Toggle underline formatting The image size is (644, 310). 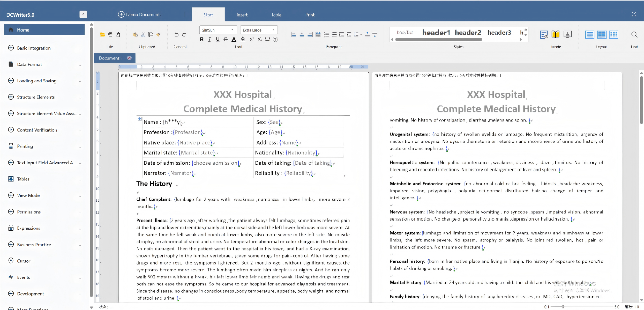pyautogui.click(x=218, y=39)
